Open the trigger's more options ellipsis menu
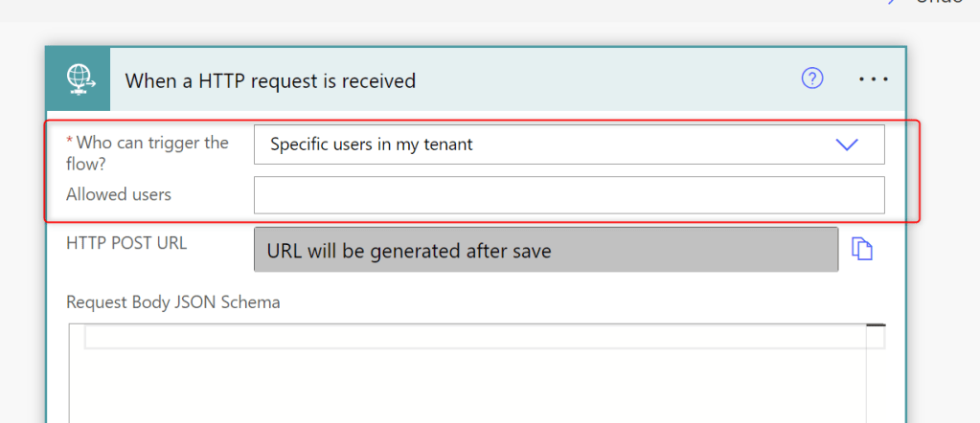Viewport: 980px width, 423px height. coord(874,79)
